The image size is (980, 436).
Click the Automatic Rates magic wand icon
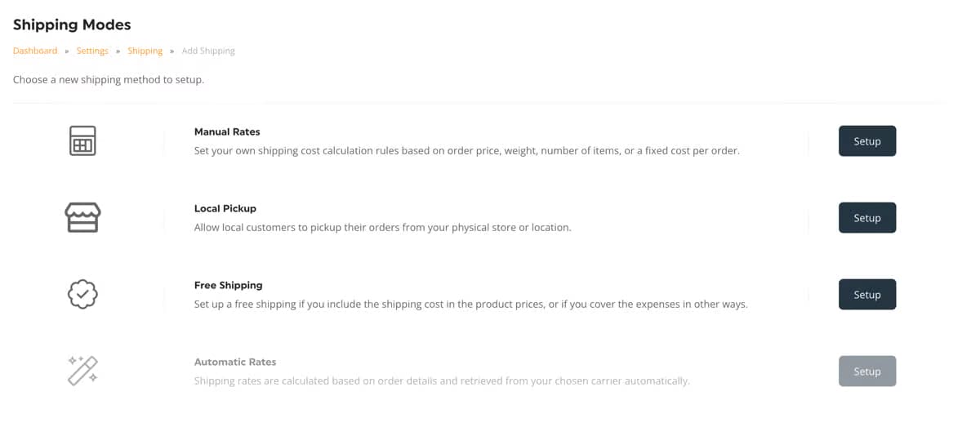click(x=82, y=370)
